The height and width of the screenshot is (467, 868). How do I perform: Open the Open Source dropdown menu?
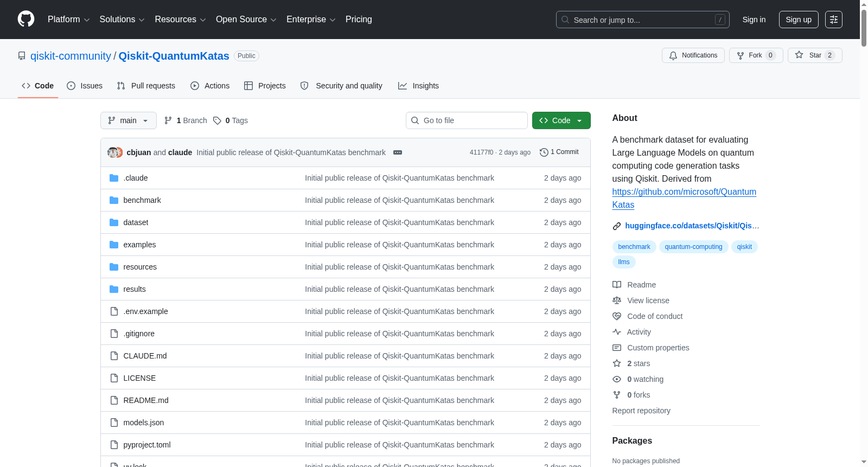(x=246, y=20)
